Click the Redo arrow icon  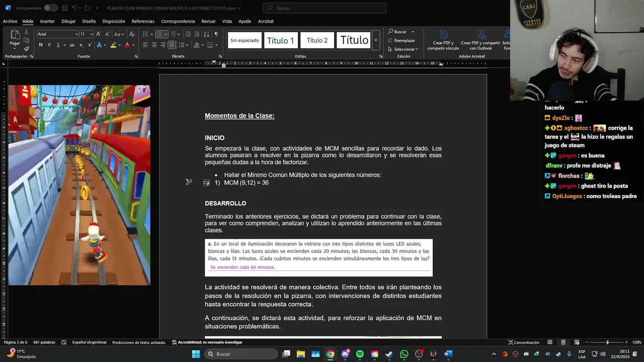(88, 8)
